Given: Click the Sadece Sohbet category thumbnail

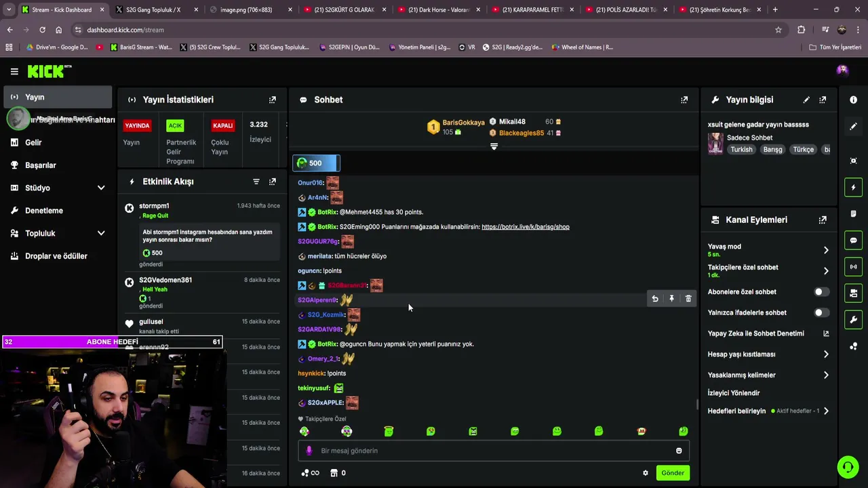Looking at the screenshot, I should (715, 144).
